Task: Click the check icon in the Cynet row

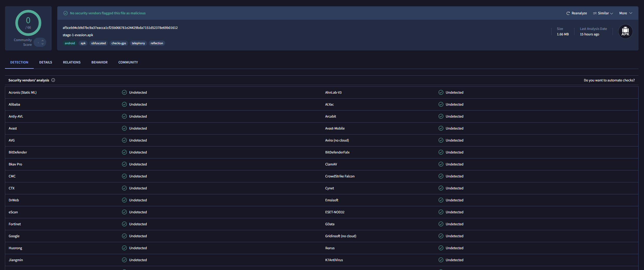Action: point(441,188)
